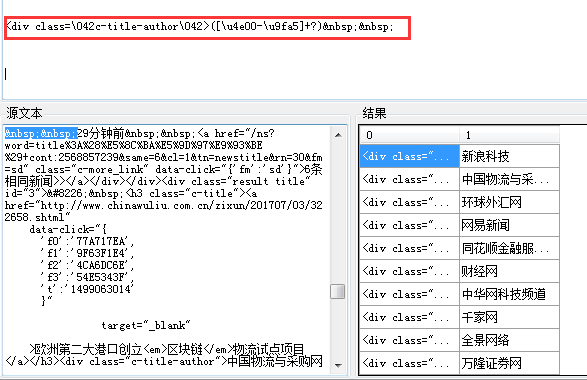The height and width of the screenshot is (380, 587).
Task: Select result cell 同花顺金融服...
Action: point(510,248)
